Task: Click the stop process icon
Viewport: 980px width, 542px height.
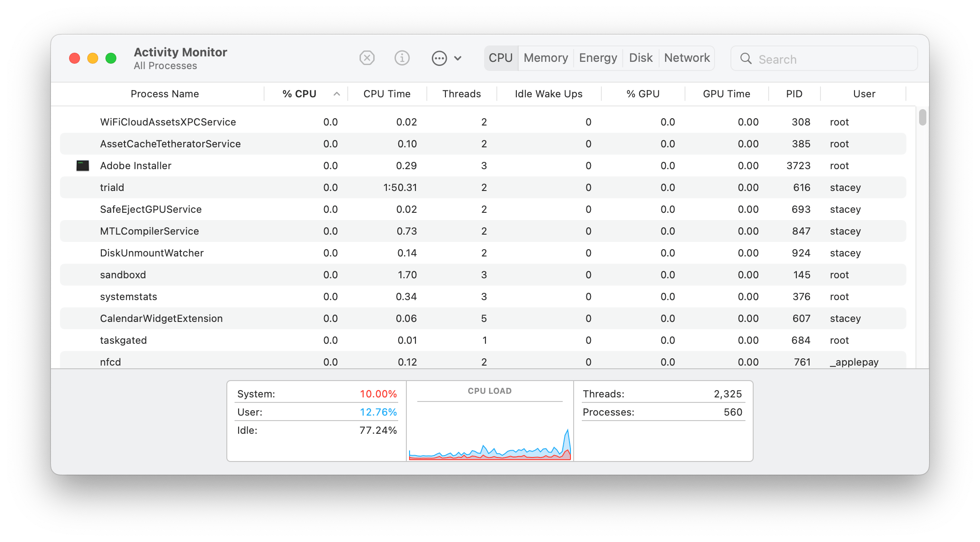Action: (368, 59)
